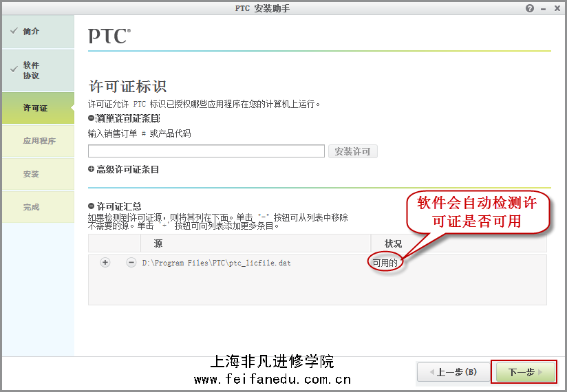The image size is (567, 392).
Task: Go to the 软件协议 step in sidebar
Action: coord(38,70)
